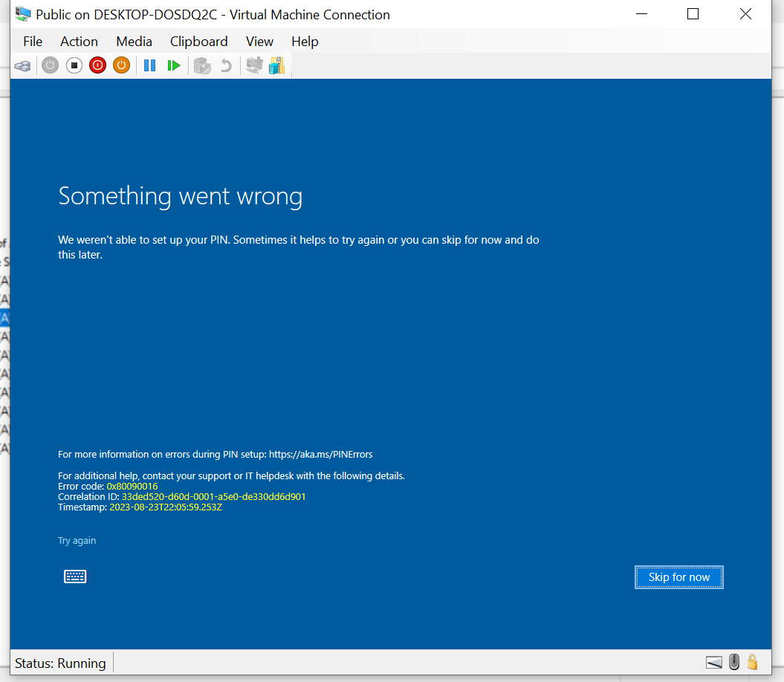Open the Media menu
Image resolution: width=784 pixels, height=682 pixels.
pyautogui.click(x=134, y=42)
